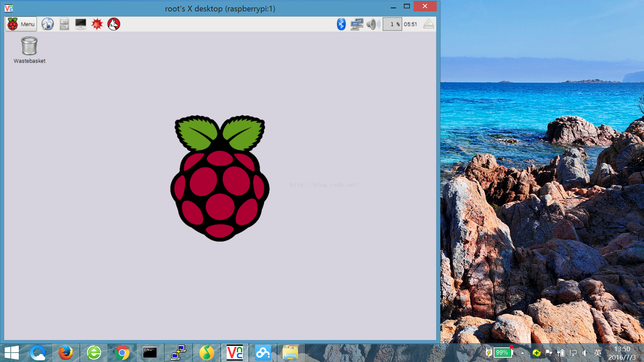Click the eject icon in Pi panel
The height and width of the screenshot is (362, 644).
[x=429, y=24]
